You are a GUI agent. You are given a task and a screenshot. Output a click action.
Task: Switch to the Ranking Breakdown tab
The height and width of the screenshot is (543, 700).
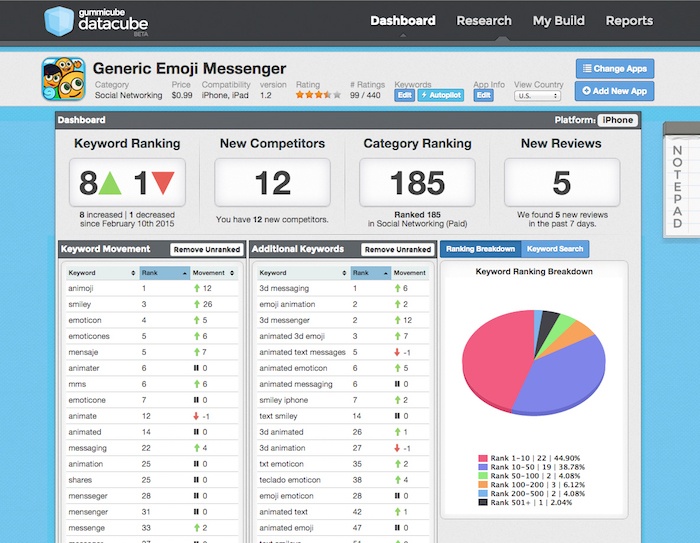[x=480, y=249]
